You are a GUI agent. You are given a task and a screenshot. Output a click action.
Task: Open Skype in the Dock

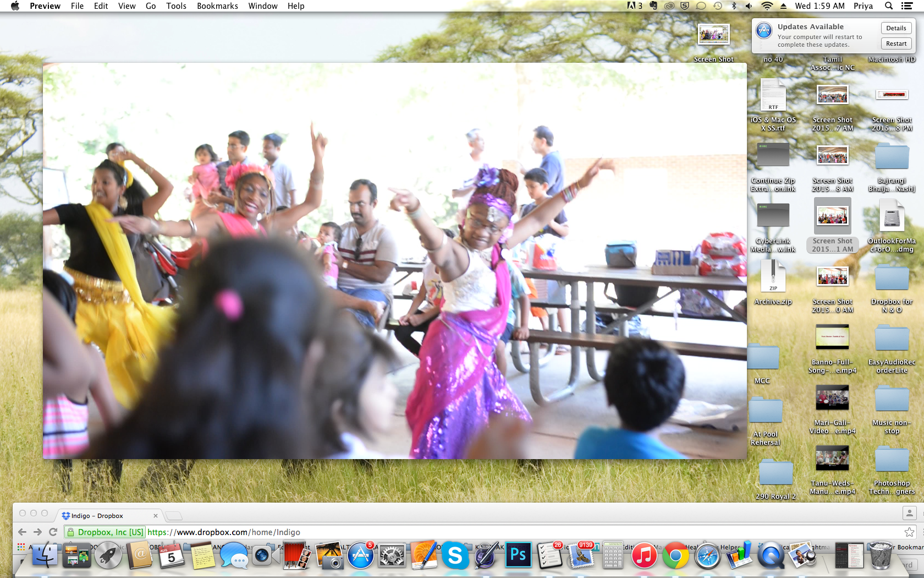[455, 555]
